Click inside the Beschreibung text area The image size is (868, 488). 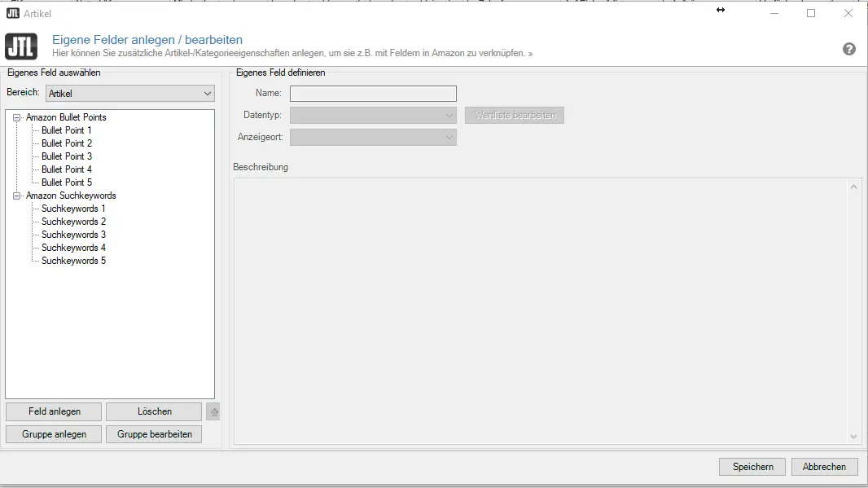click(541, 311)
